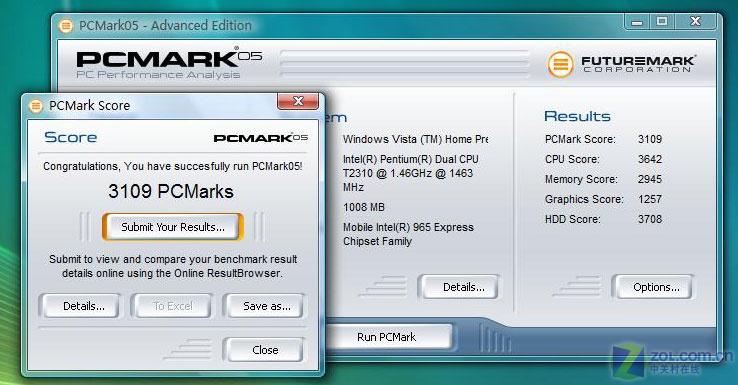Click the Futuremark Corporation orange logo

[x=560, y=64]
